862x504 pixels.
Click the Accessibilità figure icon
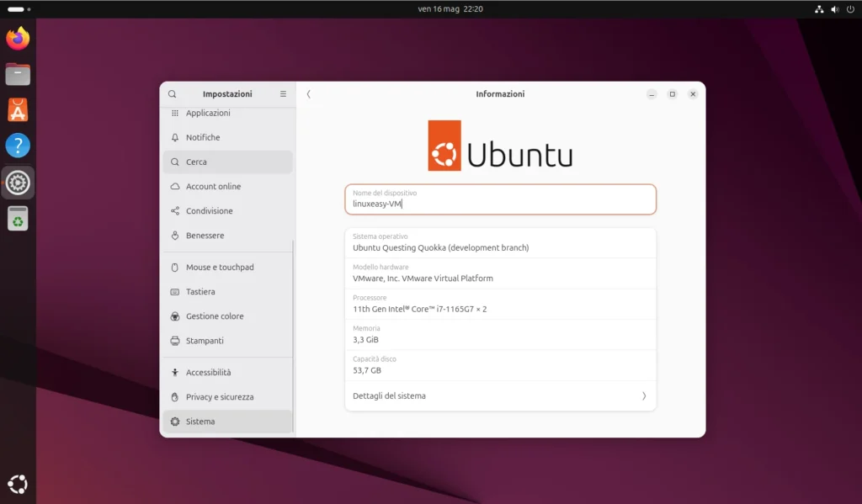175,372
